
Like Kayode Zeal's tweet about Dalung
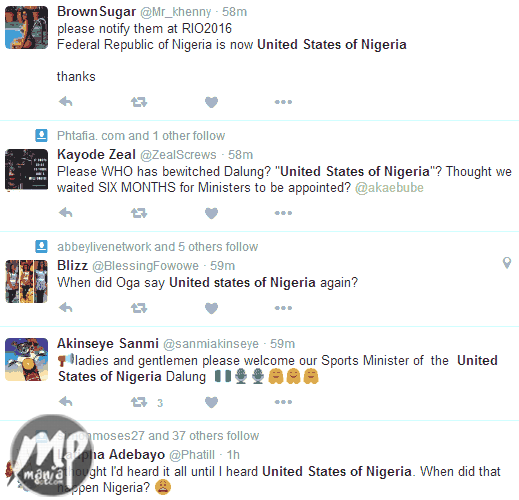click(x=211, y=213)
